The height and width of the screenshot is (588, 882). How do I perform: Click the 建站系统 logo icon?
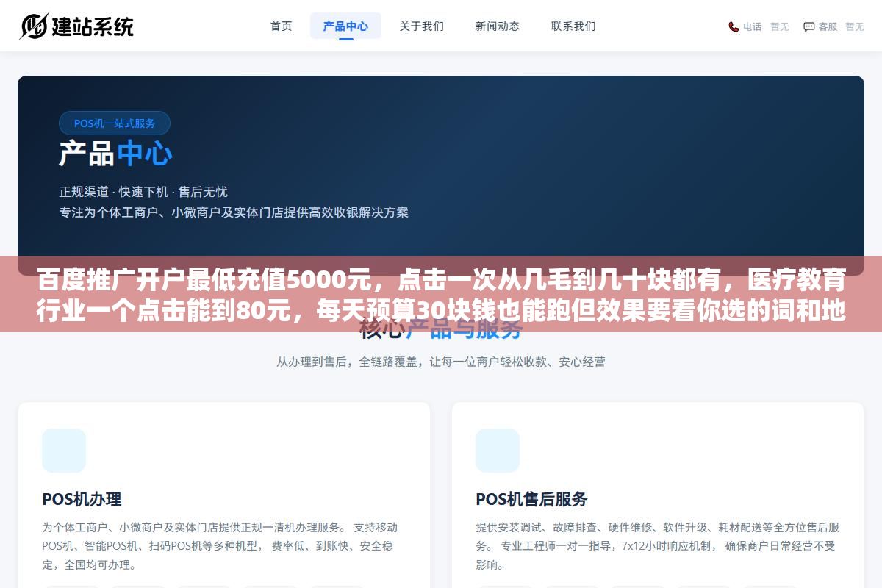point(33,26)
